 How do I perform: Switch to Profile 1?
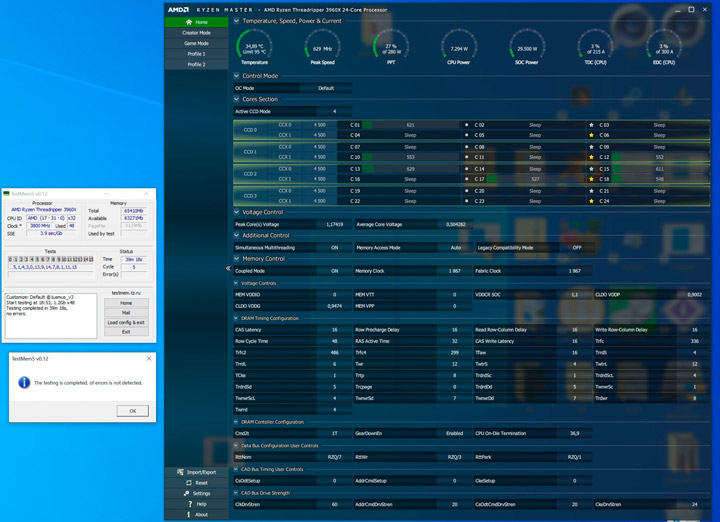(197, 54)
